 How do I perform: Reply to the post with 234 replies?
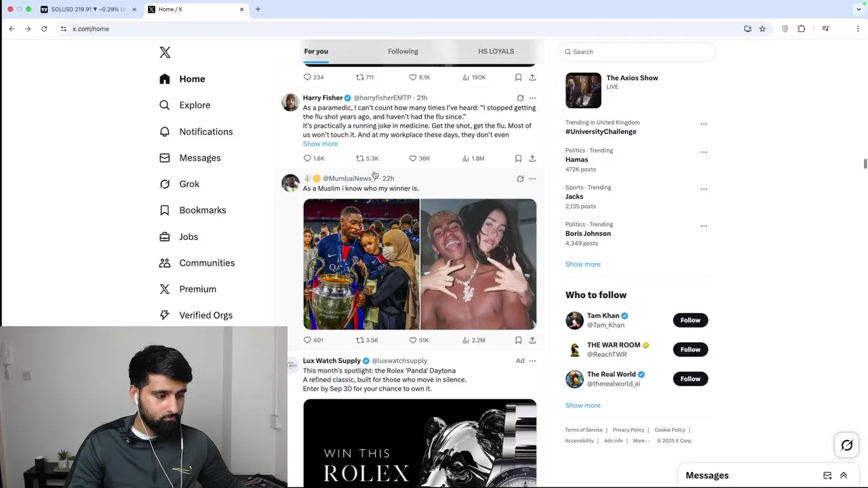click(x=313, y=77)
